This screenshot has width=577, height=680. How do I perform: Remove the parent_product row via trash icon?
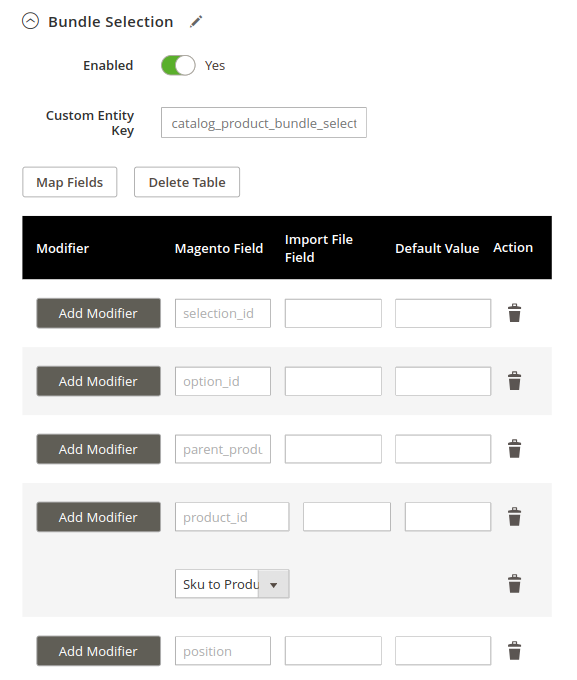(x=514, y=449)
